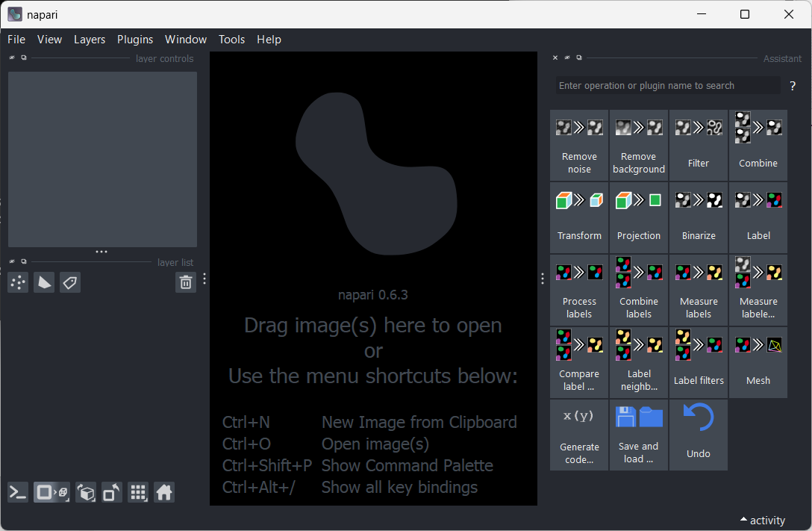Open the Layers menu
The height and width of the screenshot is (531, 812).
90,40
